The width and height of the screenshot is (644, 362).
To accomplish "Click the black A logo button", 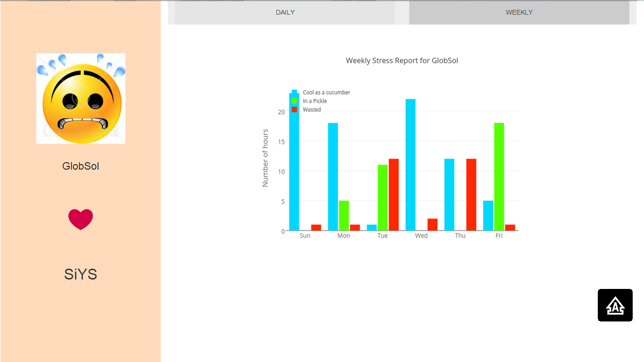I will pyautogui.click(x=615, y=305).
